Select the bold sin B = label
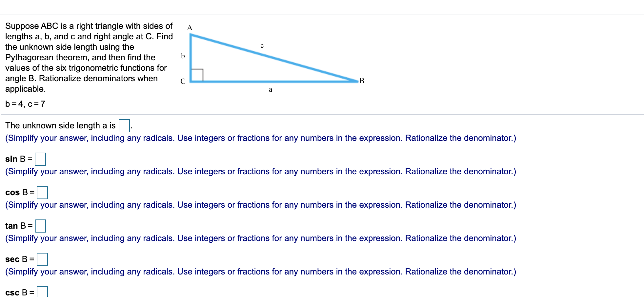The image size is (644, 302). [18, 159]
